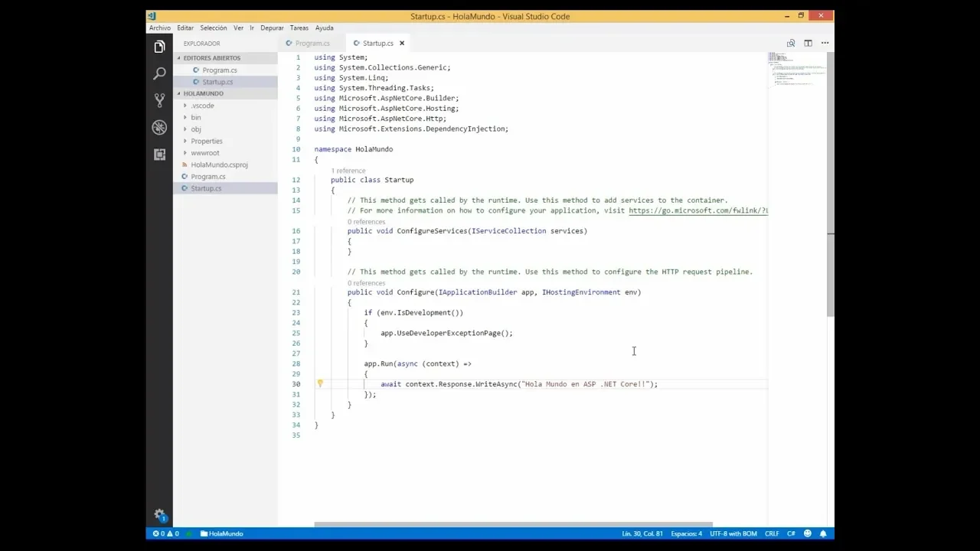Select the Startup.cs tab
980x551 pixels.
[377, 43]
